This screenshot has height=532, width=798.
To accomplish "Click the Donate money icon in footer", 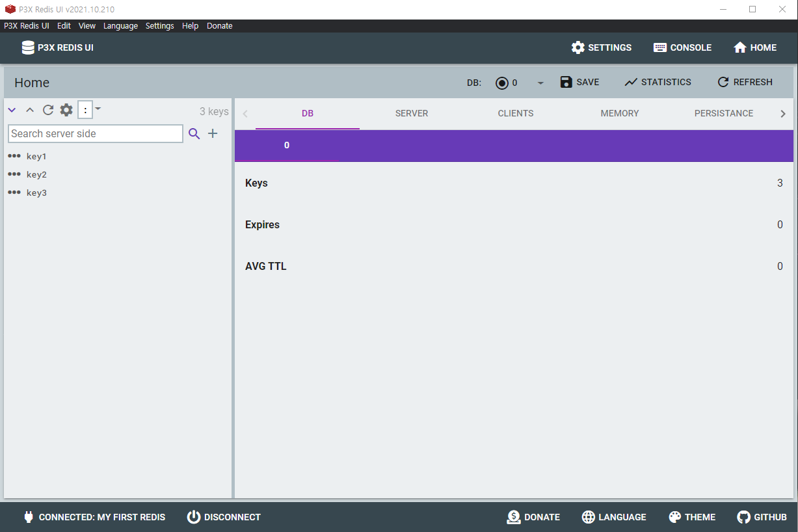I will 514,517.
